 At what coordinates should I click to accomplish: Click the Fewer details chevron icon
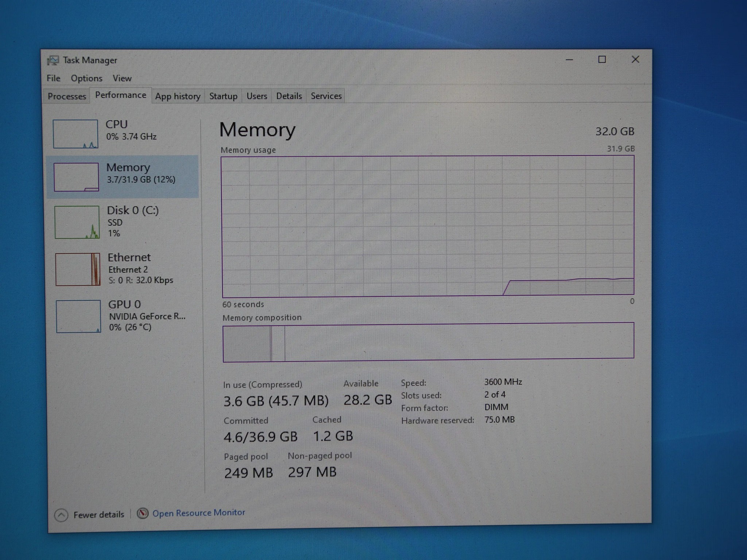pos(61,515)
